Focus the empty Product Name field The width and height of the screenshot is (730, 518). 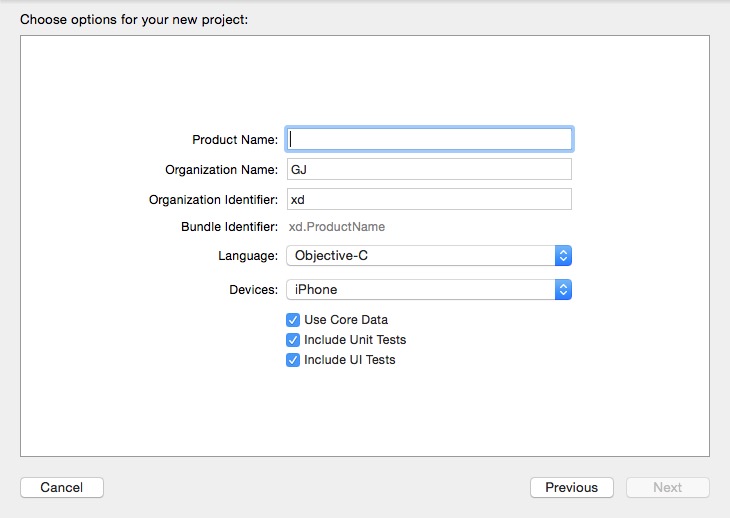click(429, 139)
